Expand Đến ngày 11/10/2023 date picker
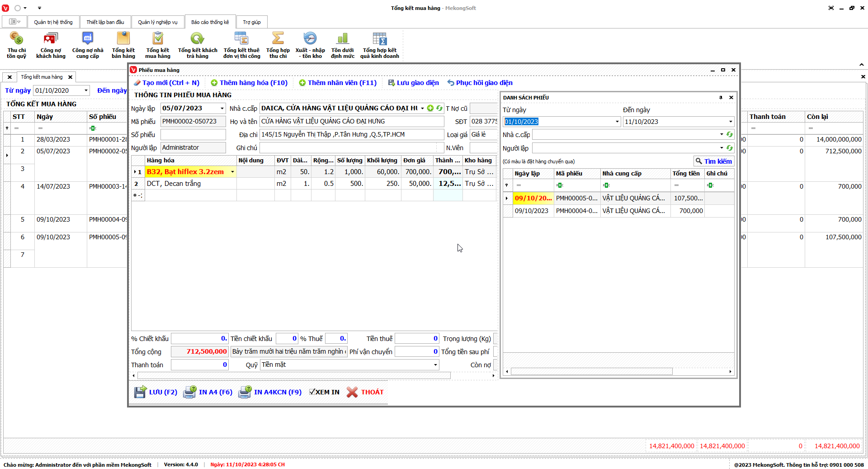 [x=730, y=122]
